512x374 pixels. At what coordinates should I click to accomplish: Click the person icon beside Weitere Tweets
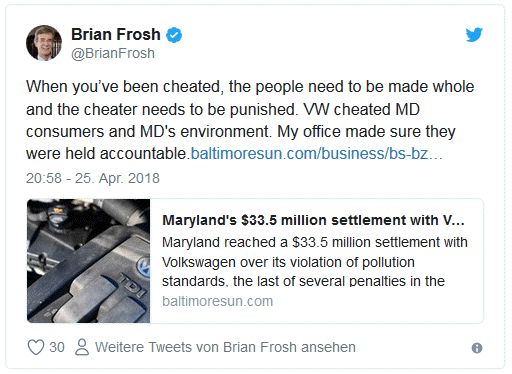82,347
